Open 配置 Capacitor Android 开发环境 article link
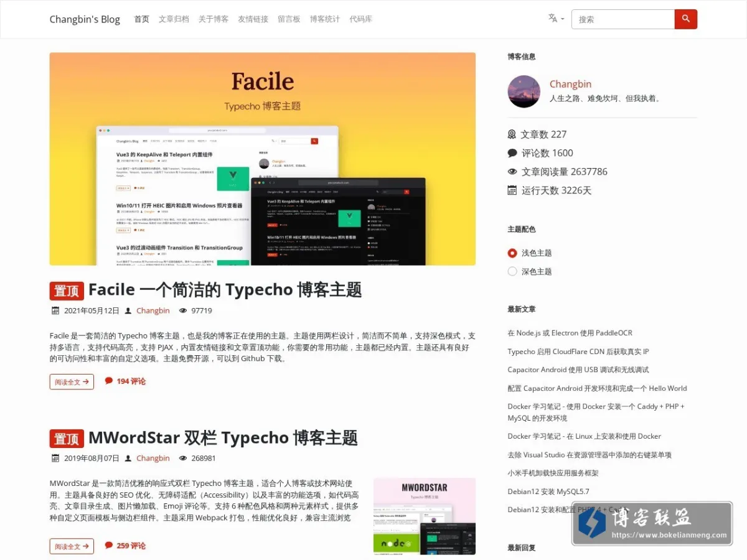 (x=597, y=388)
